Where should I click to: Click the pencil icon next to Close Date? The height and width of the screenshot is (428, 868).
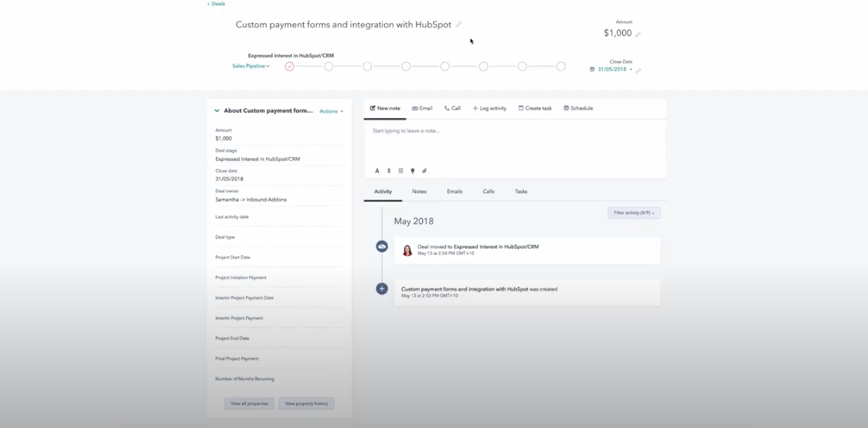[x=638, y=71]
